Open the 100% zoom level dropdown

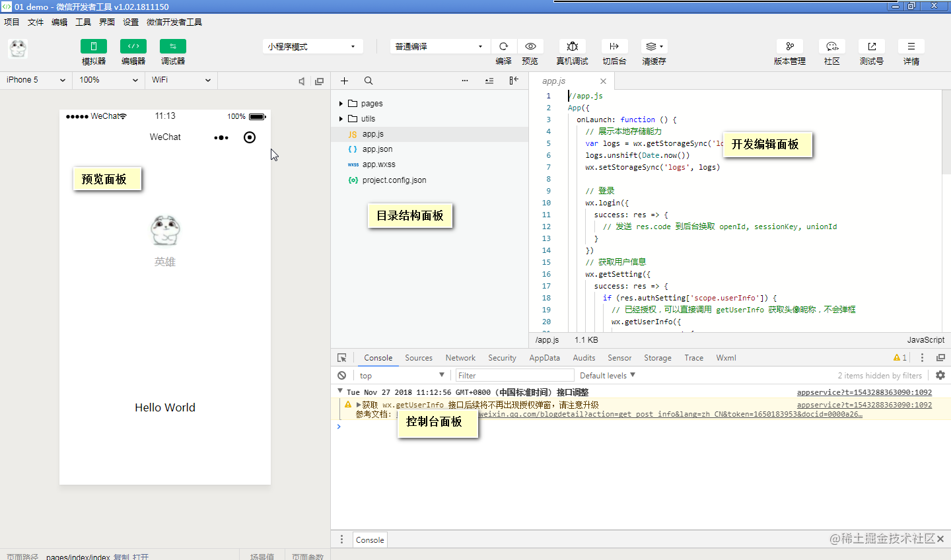(109, 80)
